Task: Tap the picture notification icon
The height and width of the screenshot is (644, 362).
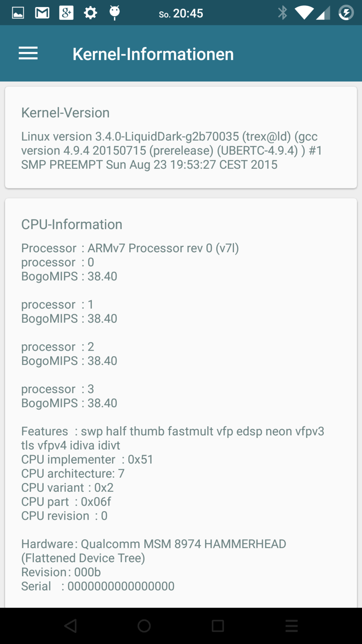Action: point(18,13)
